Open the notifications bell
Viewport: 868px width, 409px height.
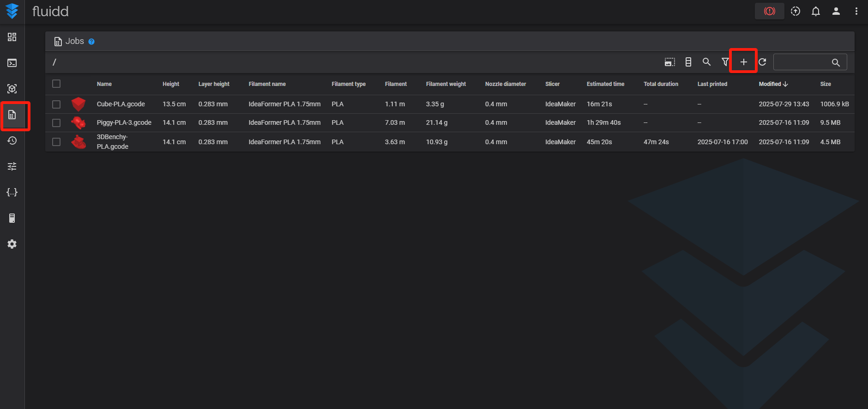(x=816, y=12)
